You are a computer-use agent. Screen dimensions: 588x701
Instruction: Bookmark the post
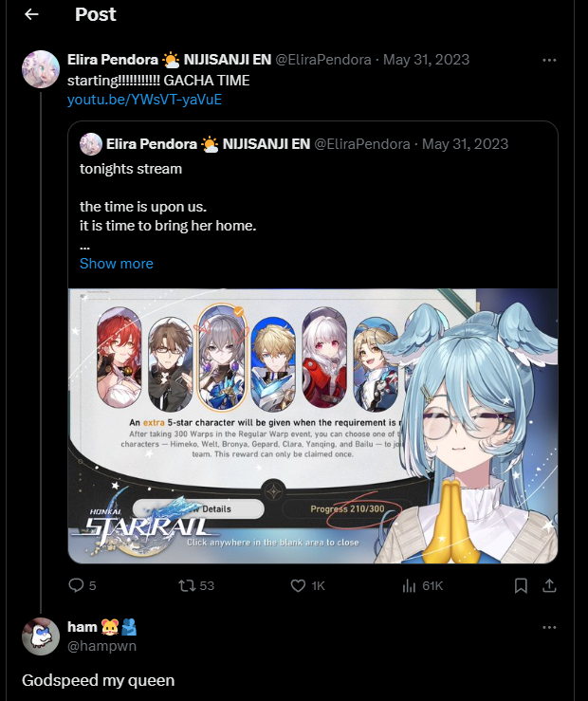click(521, 585)
